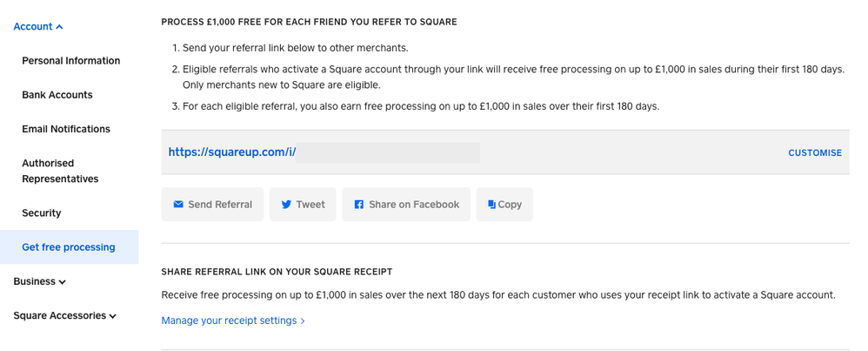
Task: Click the Twitter bird icon
Action: pos(286,205)
